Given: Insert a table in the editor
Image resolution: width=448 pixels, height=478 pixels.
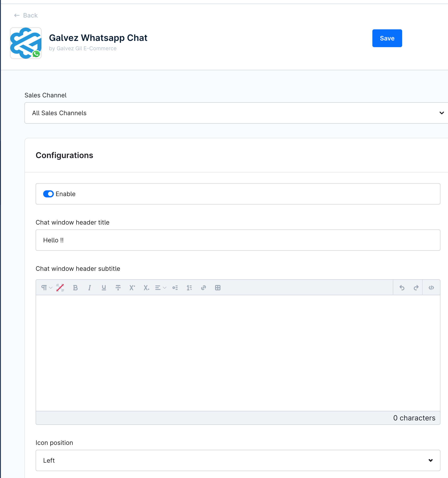Looking at the screenshot, I should point(218,287).
